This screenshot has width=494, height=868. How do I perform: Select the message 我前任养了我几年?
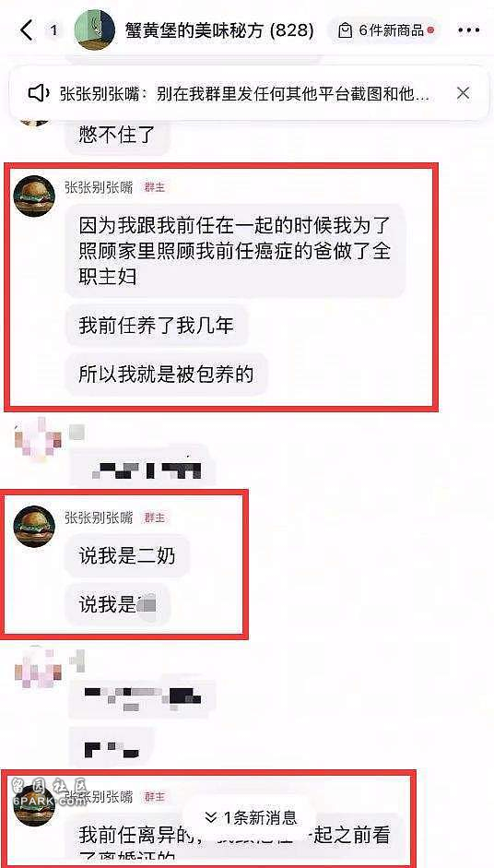point(157,326)
